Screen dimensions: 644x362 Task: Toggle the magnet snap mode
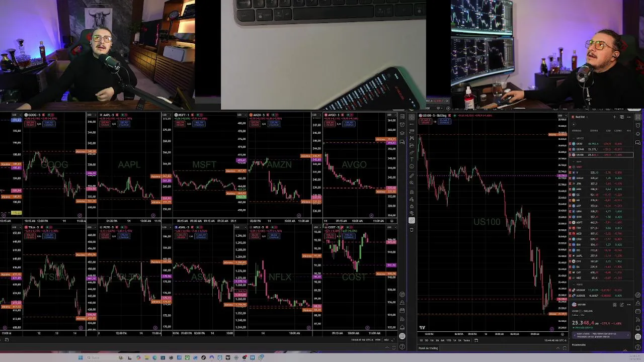[412, 192]
